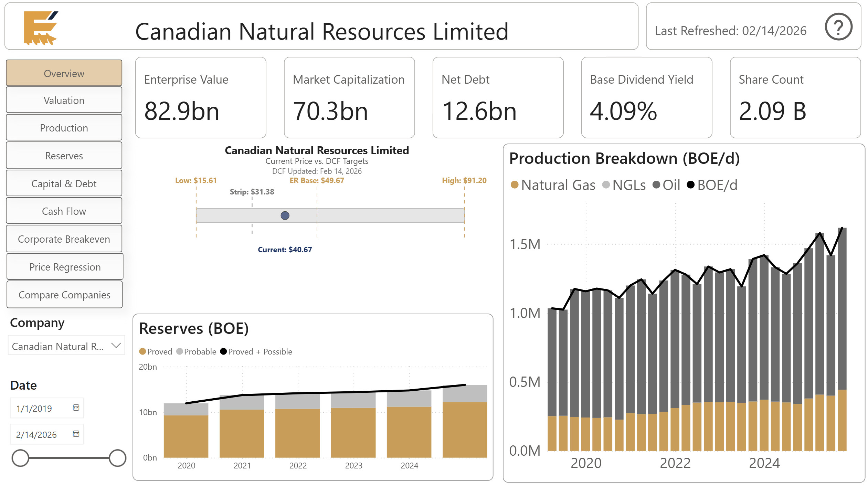868x486 pixels.
Task: Click the 'Current: $40.67' label
Action: tap(285, 250)
